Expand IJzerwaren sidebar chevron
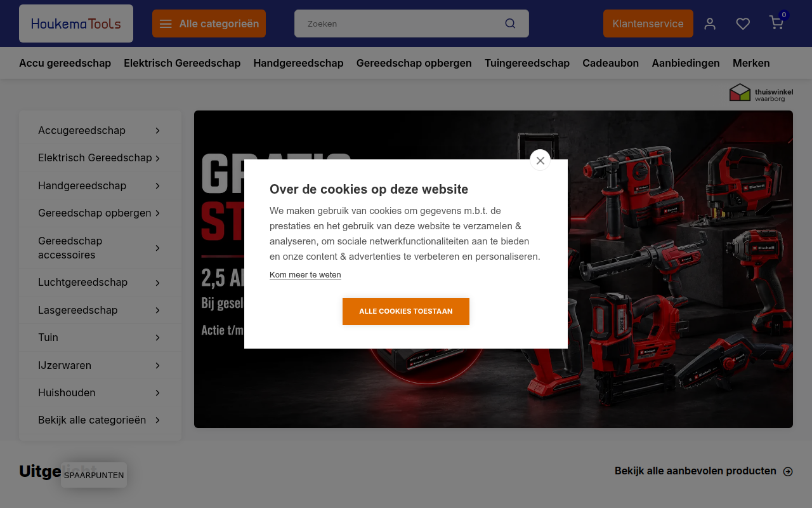This screenshot has width=812, height=508. 157,365
